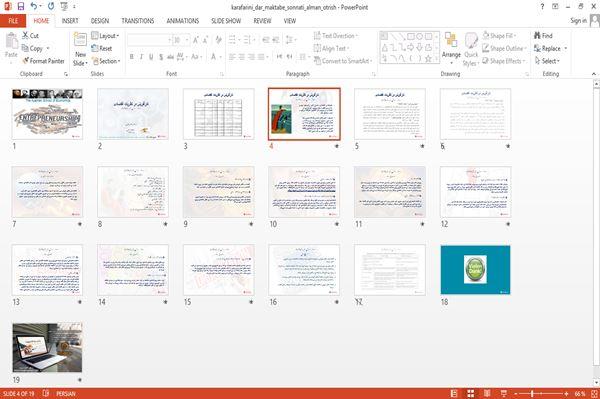Select slide 19 laptop photo thumbnail
The height and width of the screenshot is (399, 600).
pos(47,347)
